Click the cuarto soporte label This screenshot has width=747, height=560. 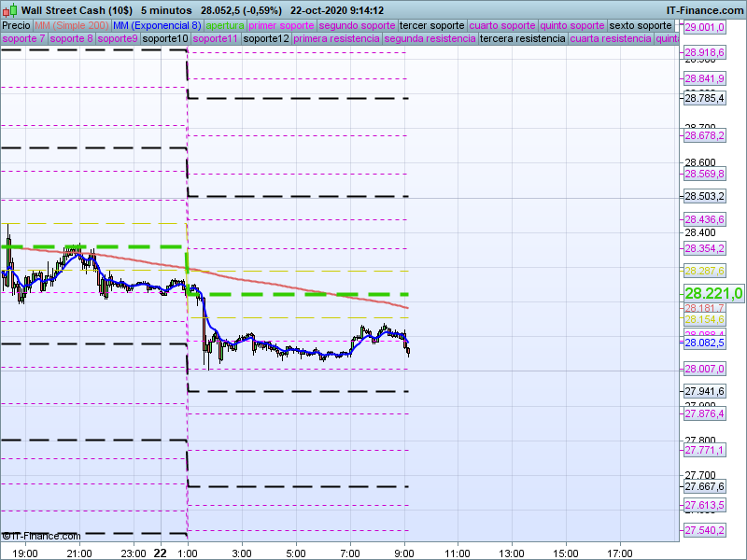[x=502, y=26]
